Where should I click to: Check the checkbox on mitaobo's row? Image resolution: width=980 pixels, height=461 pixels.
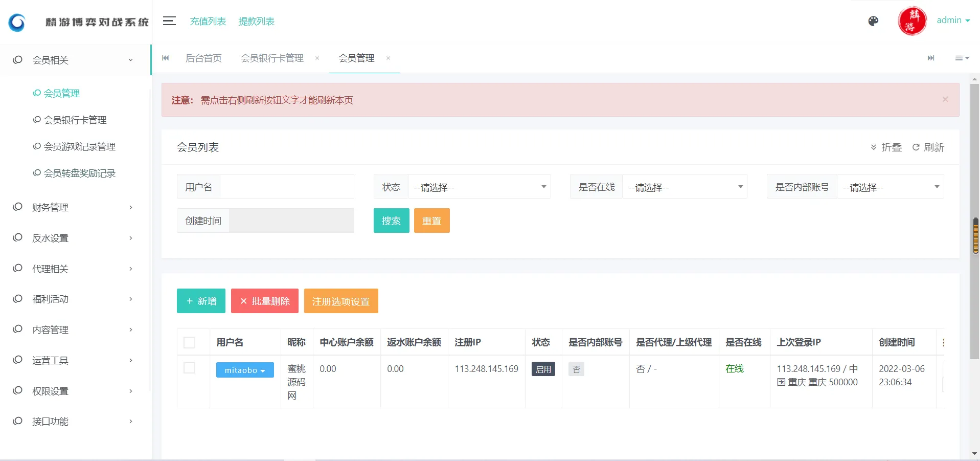click(190, 367)
